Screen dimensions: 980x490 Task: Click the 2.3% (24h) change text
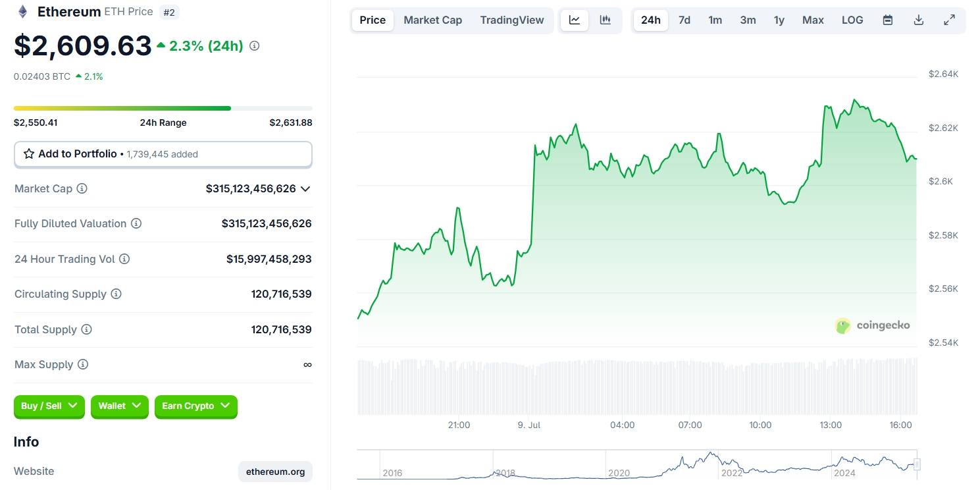206,46
